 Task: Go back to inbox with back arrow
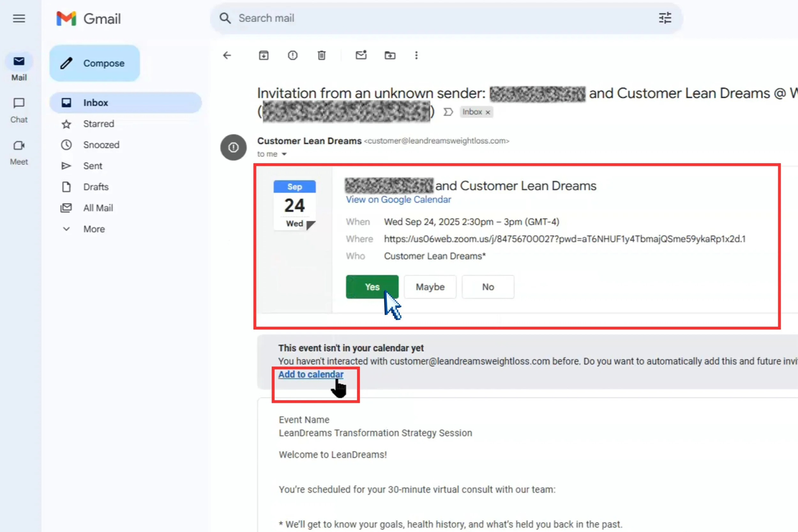coord(227,55)
